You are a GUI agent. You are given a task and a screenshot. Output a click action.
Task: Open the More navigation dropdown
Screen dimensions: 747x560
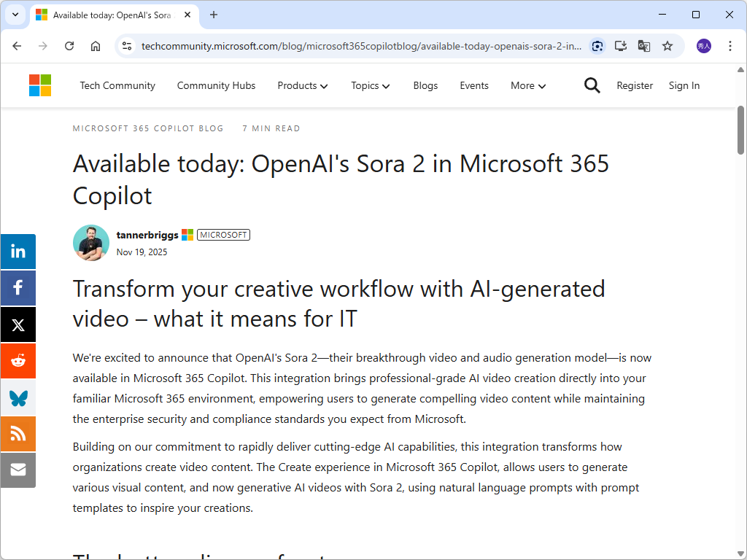528,85
